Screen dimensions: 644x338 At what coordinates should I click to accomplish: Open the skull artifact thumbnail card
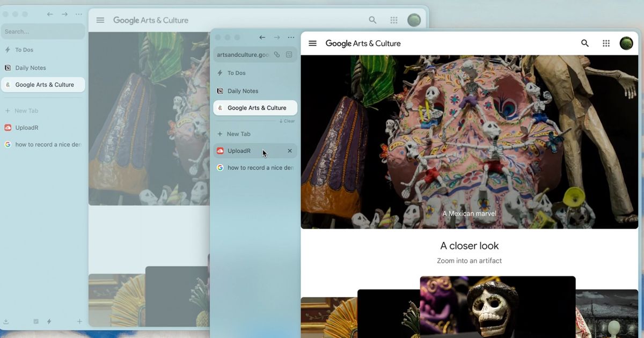click(497, 307)
